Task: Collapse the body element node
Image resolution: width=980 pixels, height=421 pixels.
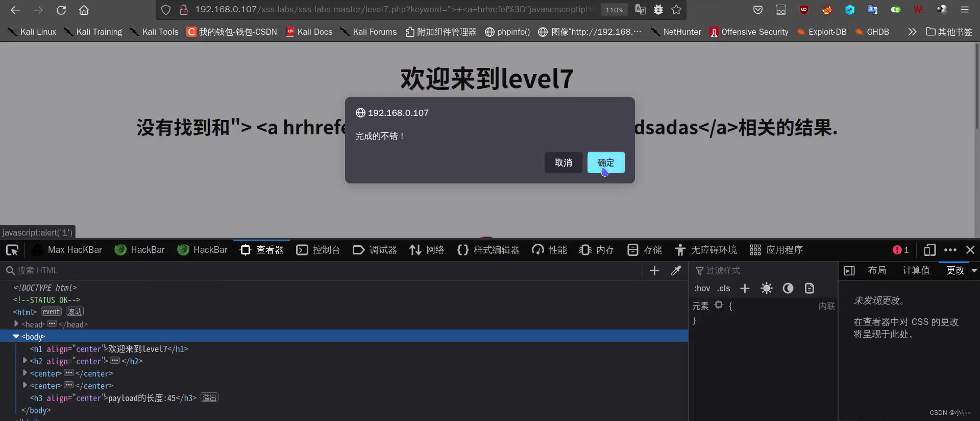Action: click(16, 336)
